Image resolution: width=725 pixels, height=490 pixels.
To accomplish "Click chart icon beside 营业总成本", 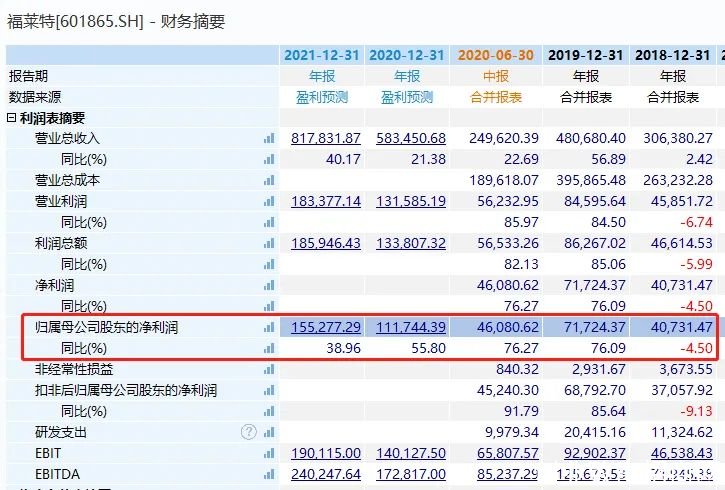I will coord(269,180).
